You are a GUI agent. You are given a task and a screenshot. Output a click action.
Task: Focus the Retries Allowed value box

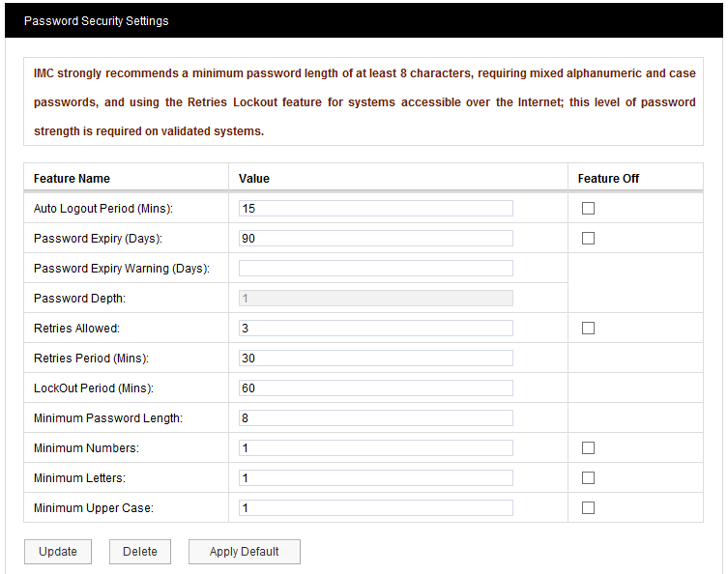(375, 329)
